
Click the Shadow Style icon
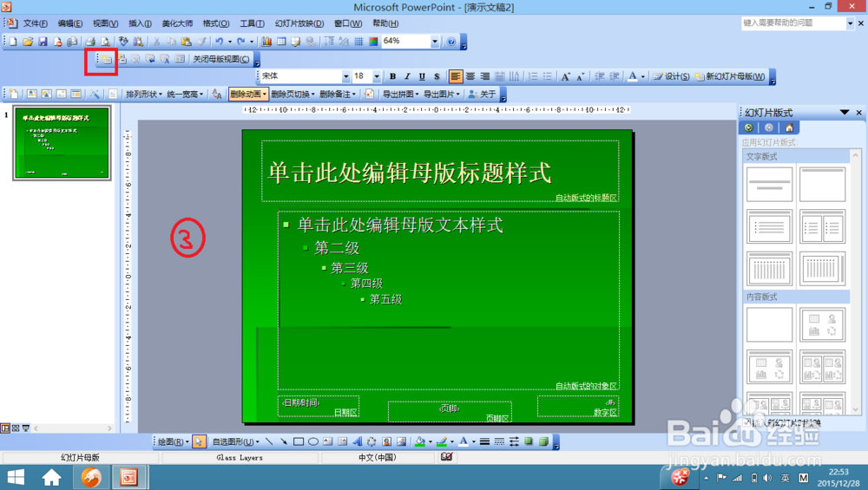tap(529, 441)
